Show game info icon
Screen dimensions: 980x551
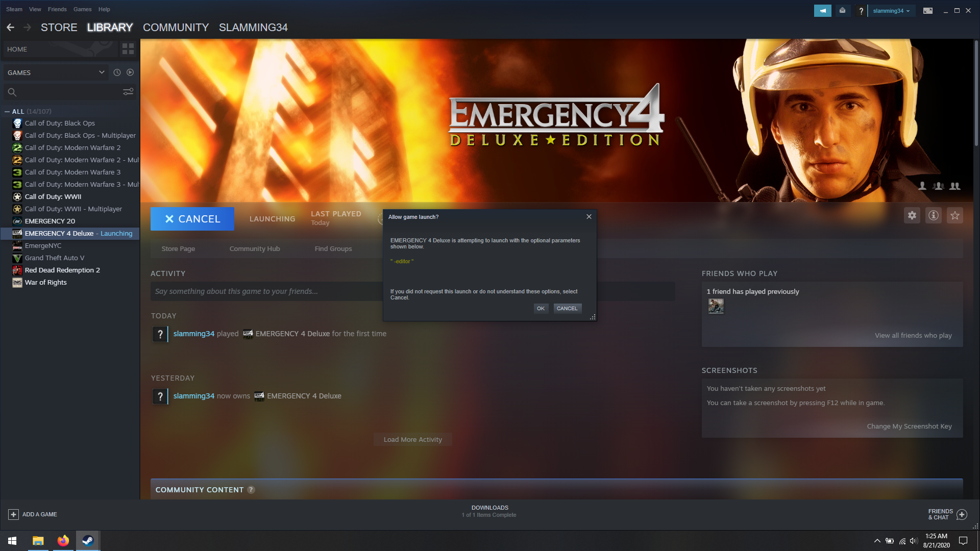(x=934, y=215)
